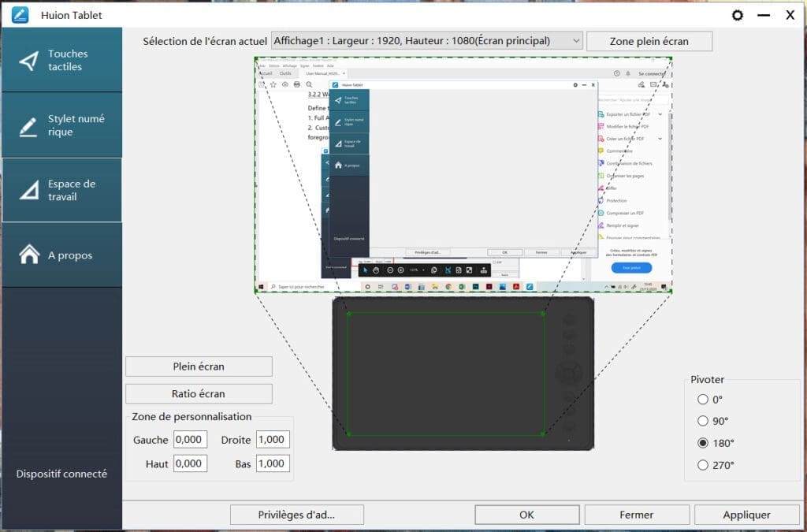The height and width of the screenshot is (532, 807).
Task: Click the screen mapping preview thumbnail
Action: pyautogui.click(x=463, y=175)
